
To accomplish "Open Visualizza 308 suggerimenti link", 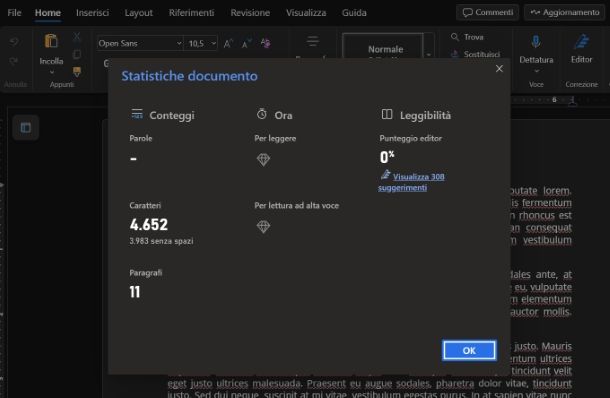I will pyautogui.click(x=412, y=182).
